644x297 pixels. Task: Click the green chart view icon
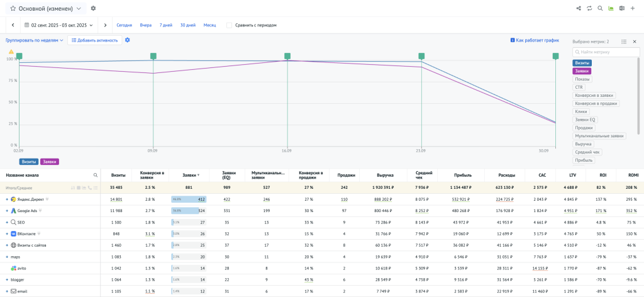[x=611, y=9]
